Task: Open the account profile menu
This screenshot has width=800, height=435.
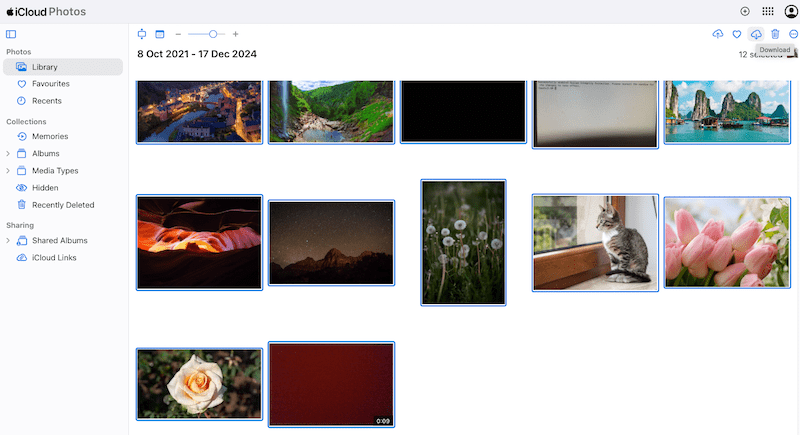Action: (x=791, y=11)
